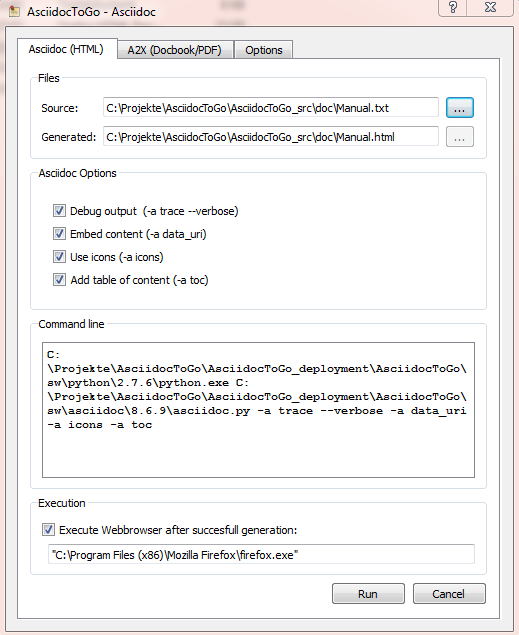Browse for the Source file
The height and width of the screenshot is (635, 519).
pos(459,108)
